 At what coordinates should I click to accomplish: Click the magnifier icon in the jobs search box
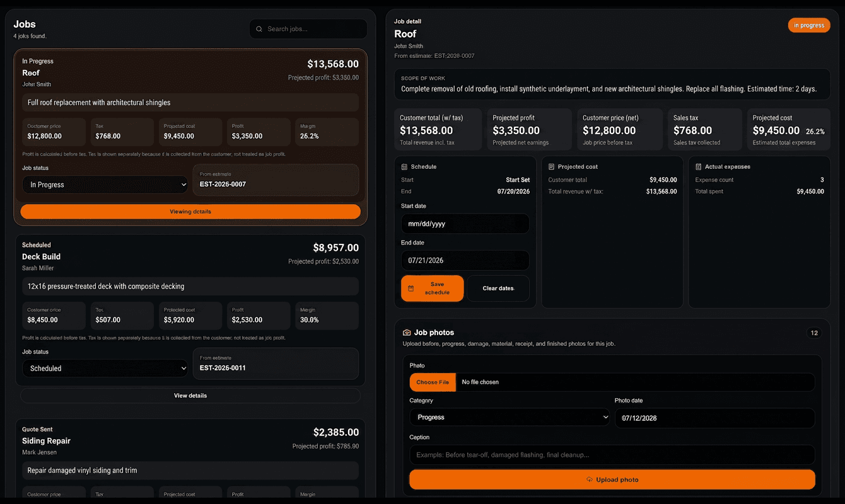click(259, 29)
